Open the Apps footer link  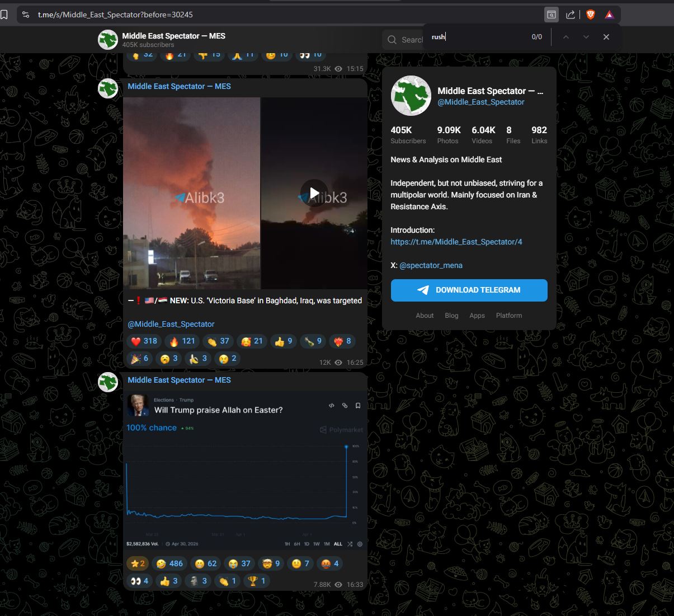[x=477, y=316]
